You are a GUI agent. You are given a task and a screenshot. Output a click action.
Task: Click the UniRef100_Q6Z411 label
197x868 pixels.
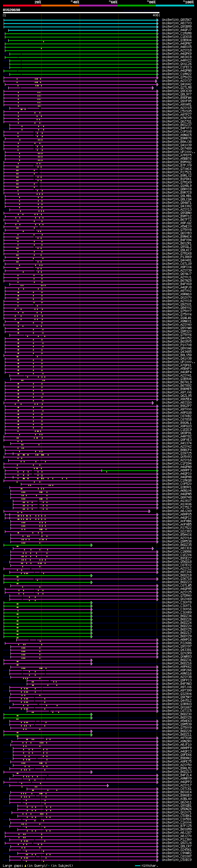(x=177, y=802)
